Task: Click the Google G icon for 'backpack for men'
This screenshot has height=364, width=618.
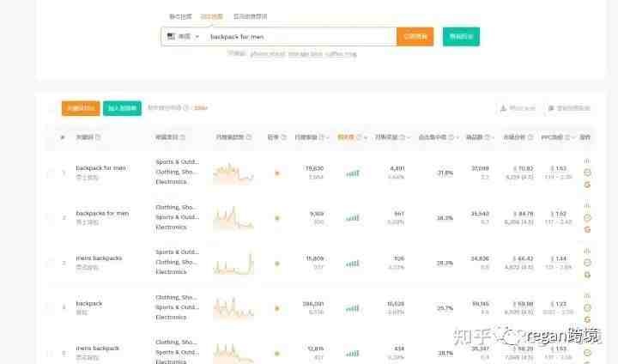Action: click(587, 185)
